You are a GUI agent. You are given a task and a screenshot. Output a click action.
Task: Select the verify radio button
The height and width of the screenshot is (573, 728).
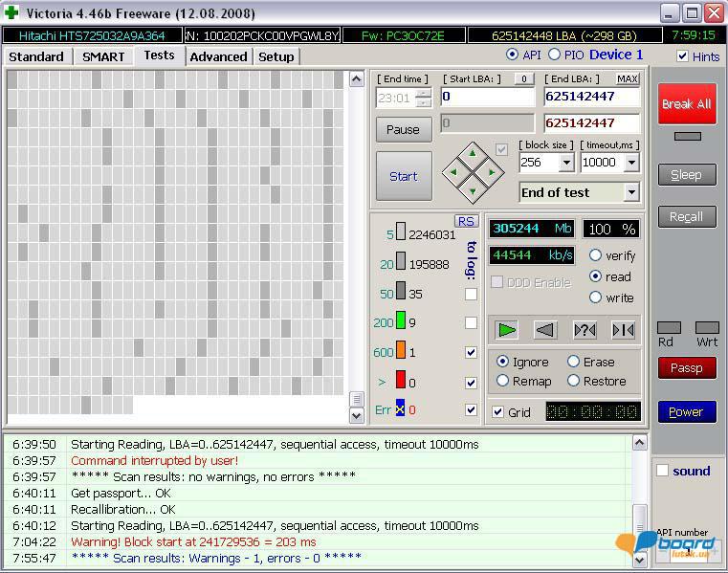coord(595,255)
